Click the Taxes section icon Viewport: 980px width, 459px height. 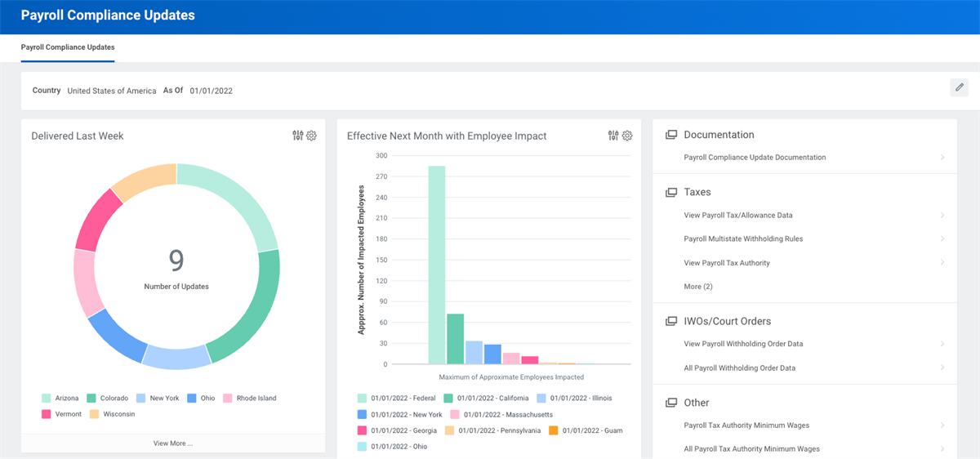(x=671, y=192)
